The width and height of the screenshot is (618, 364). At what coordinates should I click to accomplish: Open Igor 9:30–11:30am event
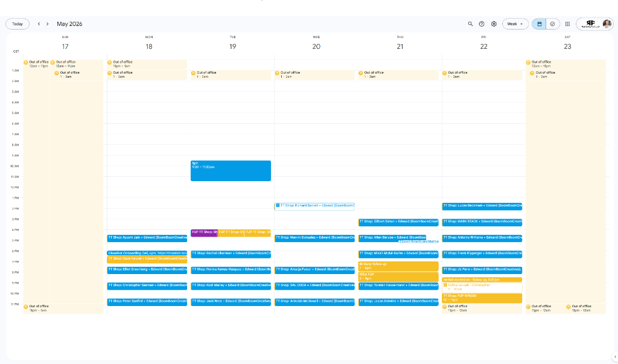[x=231, y=171]
